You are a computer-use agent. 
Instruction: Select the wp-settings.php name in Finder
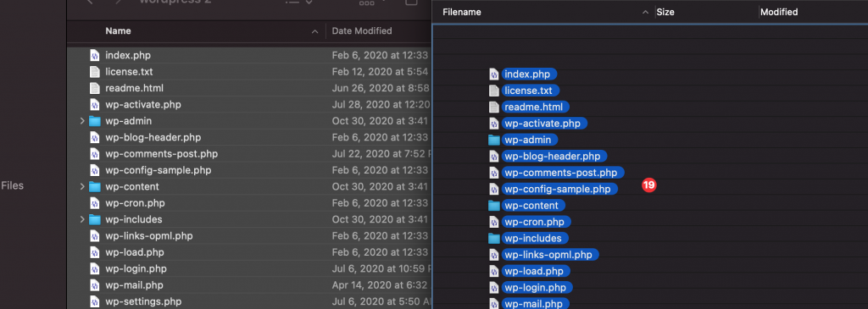coord(143,302)
